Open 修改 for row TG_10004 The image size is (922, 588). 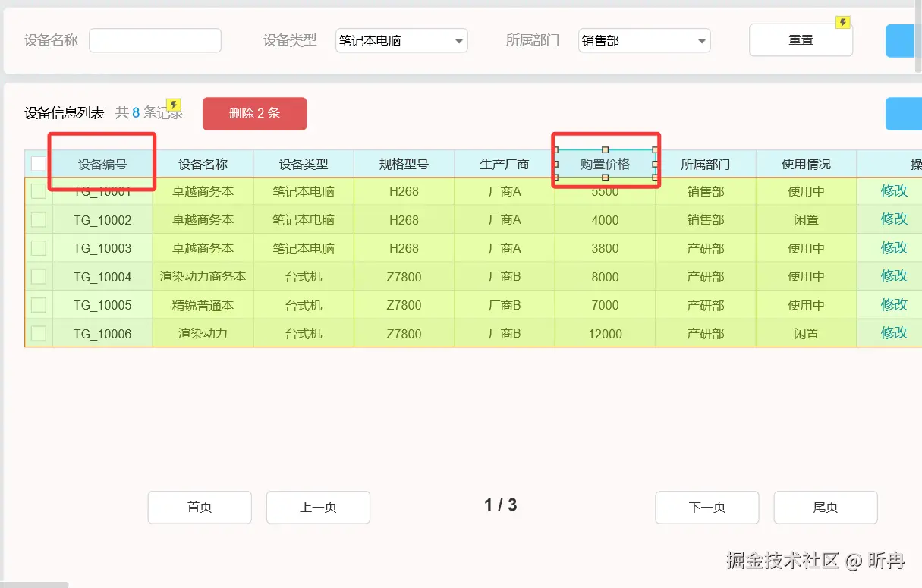point(895,275)
